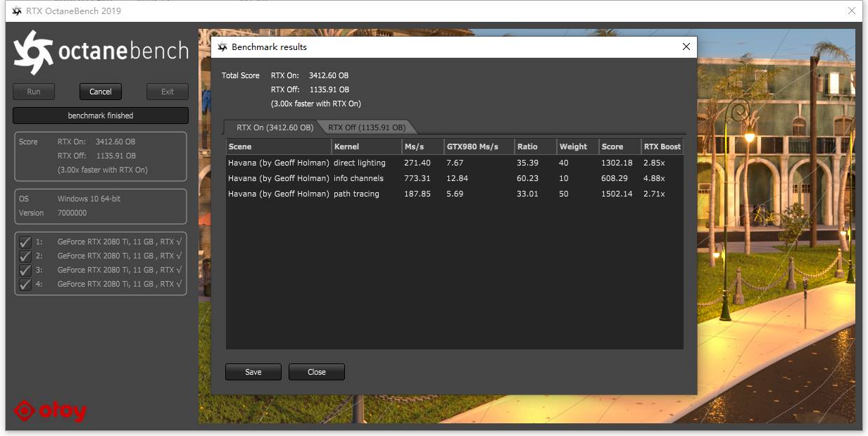This screenshot has width=868, height=436.
Task: Click the RTX Boost value 2.85x
Action: (654, 163)
